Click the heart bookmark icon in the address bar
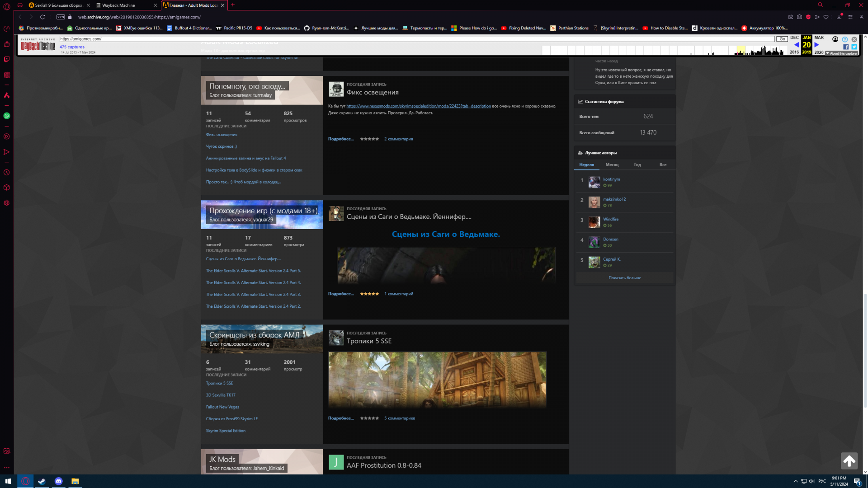Screen dimensions: 868x488 pos(826,17)
